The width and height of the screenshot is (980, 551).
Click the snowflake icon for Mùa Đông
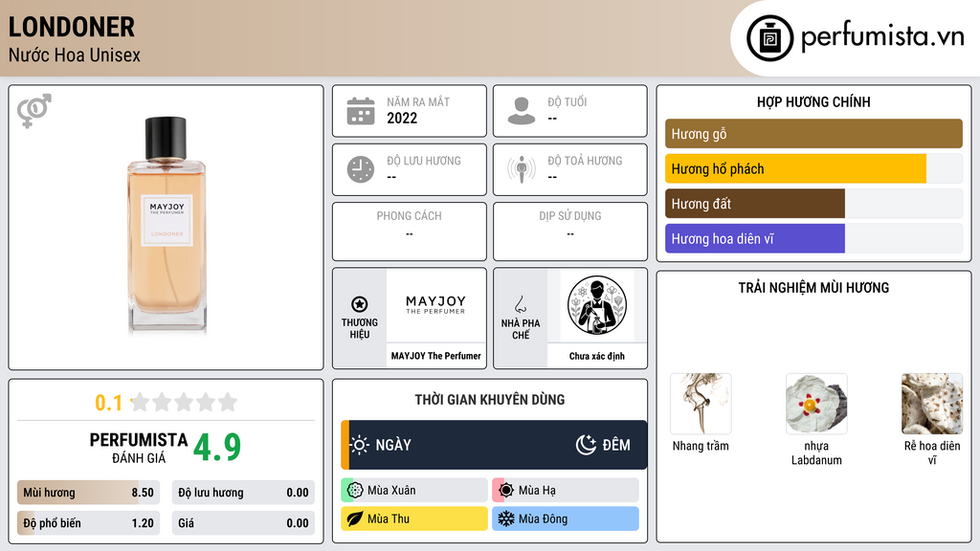(506, 518)
